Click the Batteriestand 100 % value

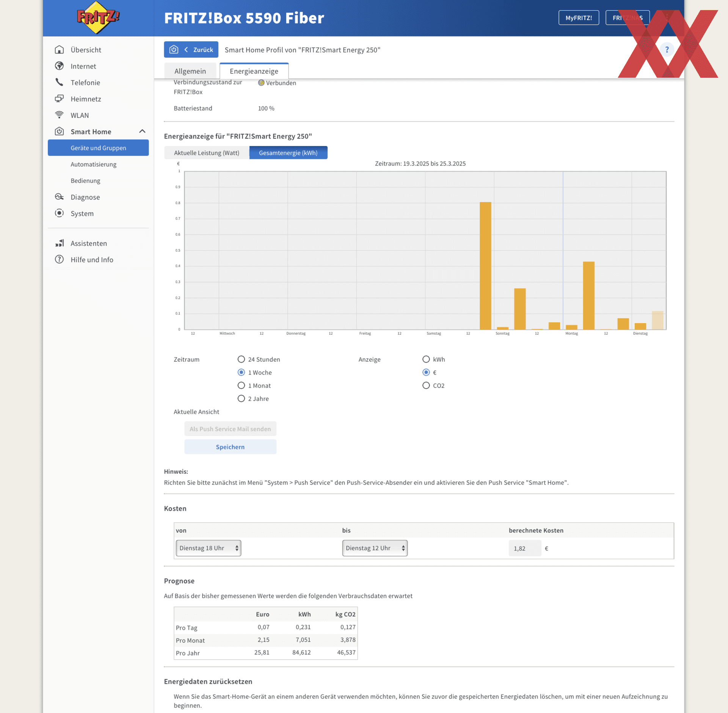(266, 108)
